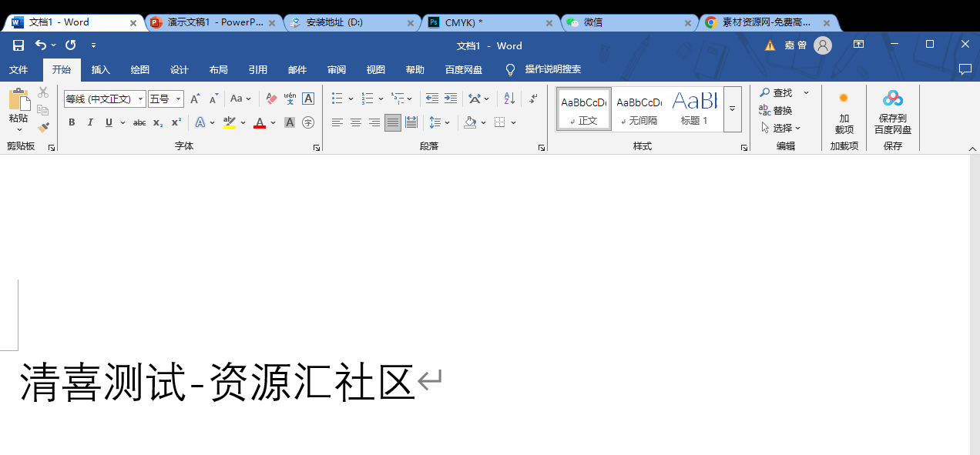Apply bold formatting to text
This screenshot has height=455, width=980.
71,122
